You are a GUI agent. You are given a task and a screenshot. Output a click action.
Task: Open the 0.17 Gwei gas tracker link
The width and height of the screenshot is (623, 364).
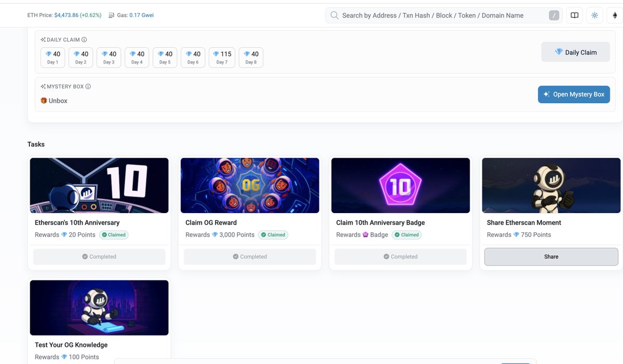(141, 16)
